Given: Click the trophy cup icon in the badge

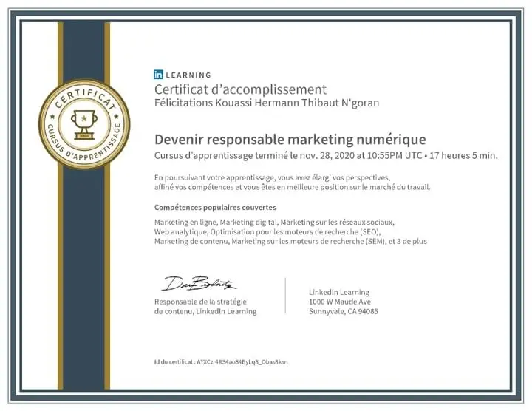Looking at the screenshot, I should click(x=84, y=124).
